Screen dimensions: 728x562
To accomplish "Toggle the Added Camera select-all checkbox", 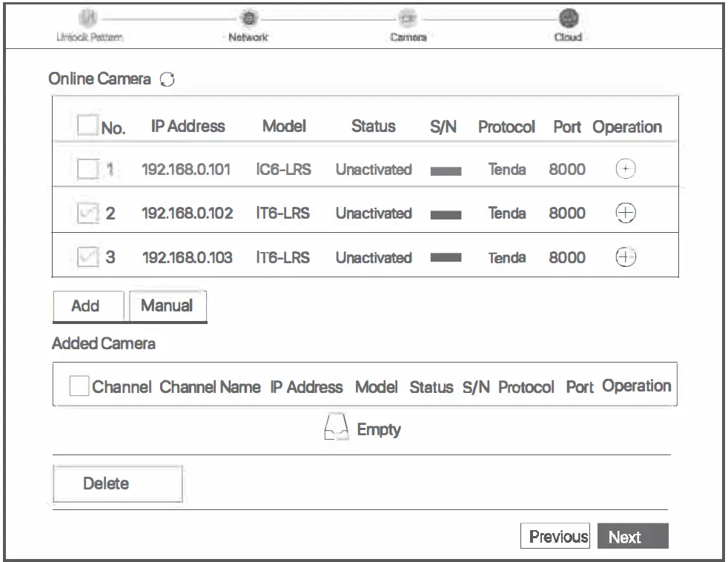I will pos(78,385).
